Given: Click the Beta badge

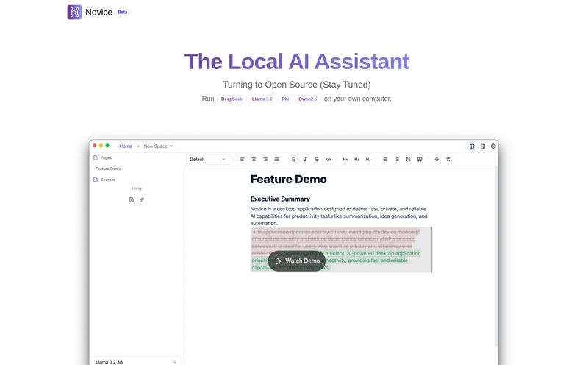Looking at the screenshot, I should (x=123, y=12).
